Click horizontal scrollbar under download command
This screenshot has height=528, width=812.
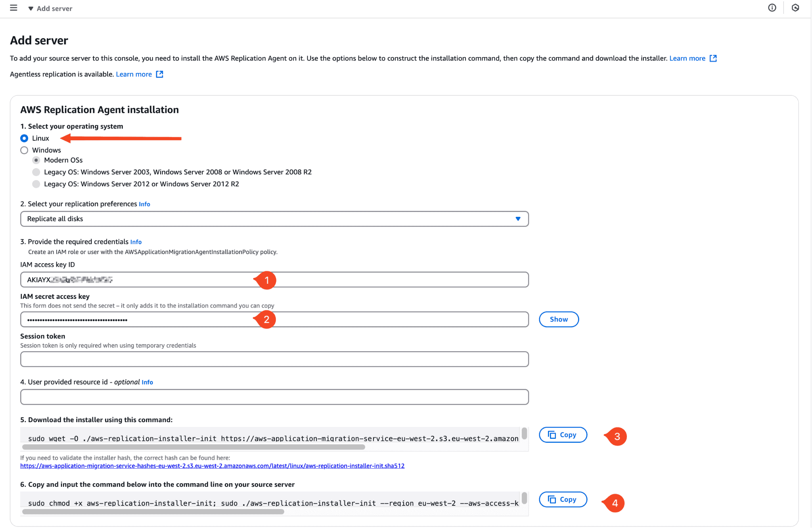(193, 447)
